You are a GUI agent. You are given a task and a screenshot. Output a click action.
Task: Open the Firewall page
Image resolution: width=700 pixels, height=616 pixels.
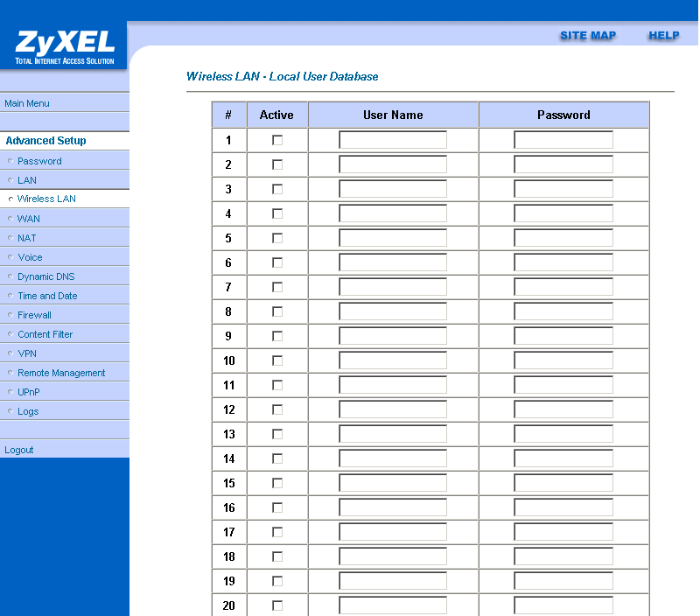(34, 315)
